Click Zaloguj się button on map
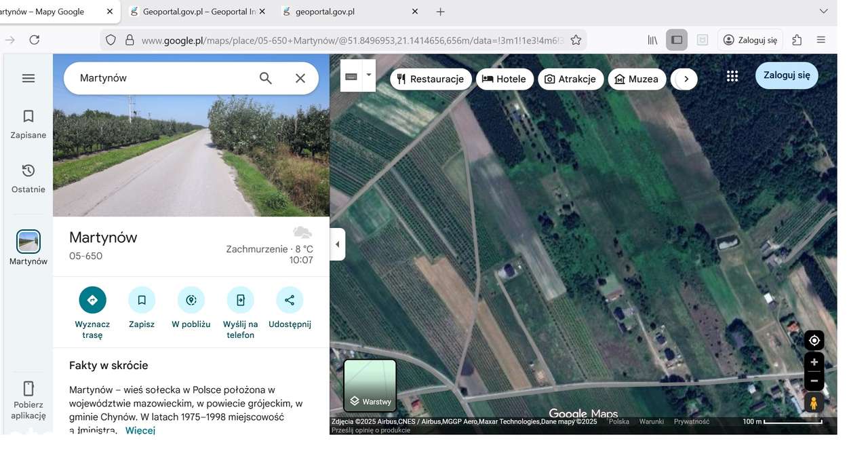 (787, 75)
